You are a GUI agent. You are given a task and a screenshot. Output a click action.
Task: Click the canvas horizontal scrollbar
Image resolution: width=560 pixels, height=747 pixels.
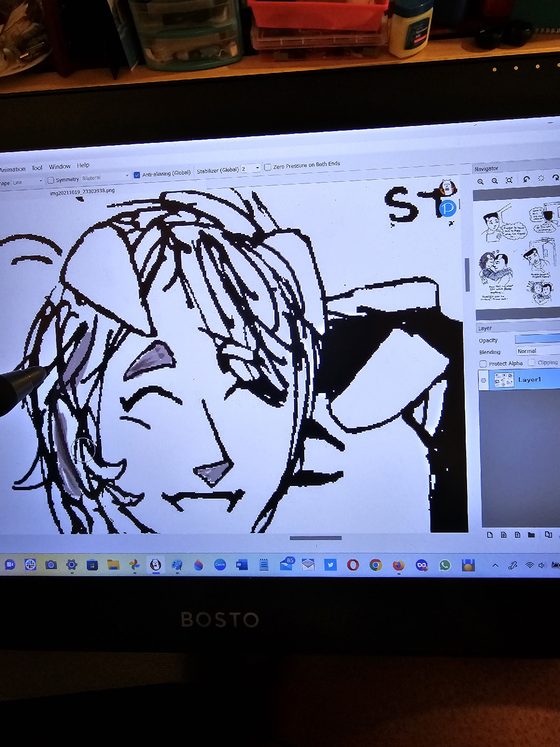click(315, 538)
